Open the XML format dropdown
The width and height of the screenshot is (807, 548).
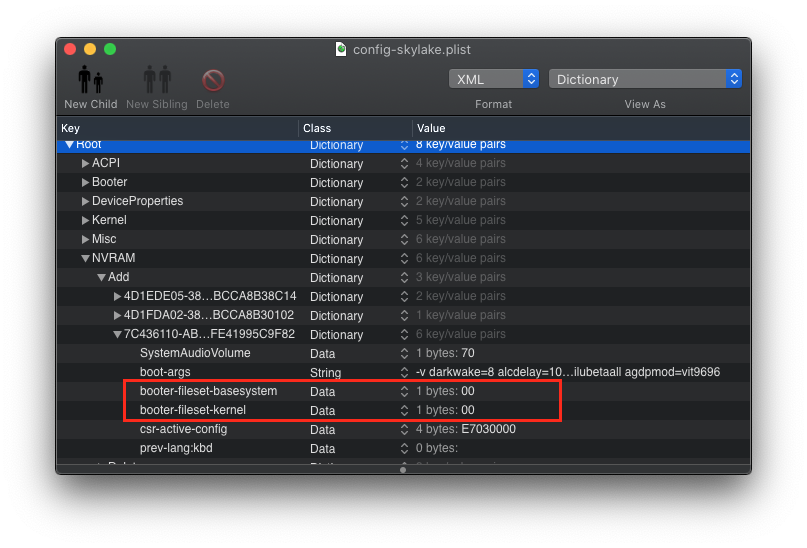pyautogui.click(x=494, y=79)
